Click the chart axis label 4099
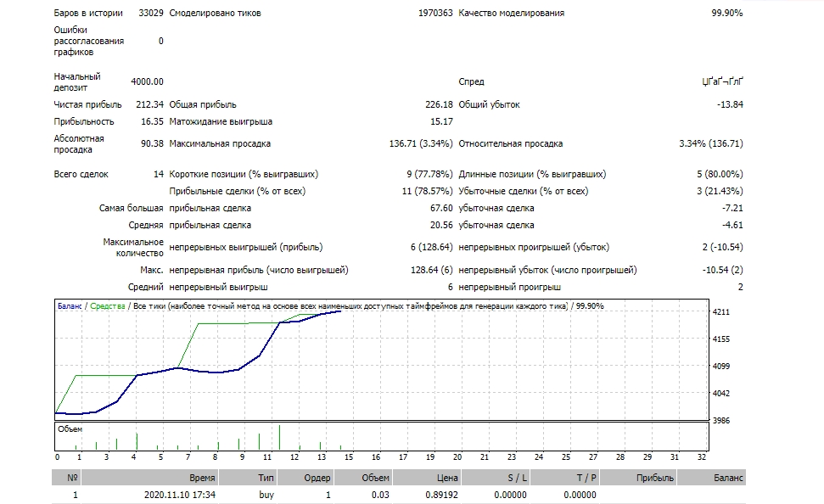 [721, 367]
